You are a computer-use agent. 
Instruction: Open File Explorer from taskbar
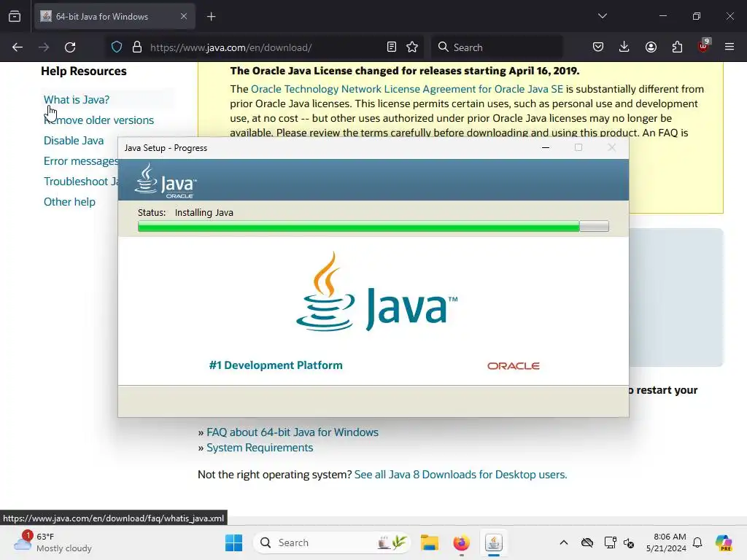(x=429, y=542)
